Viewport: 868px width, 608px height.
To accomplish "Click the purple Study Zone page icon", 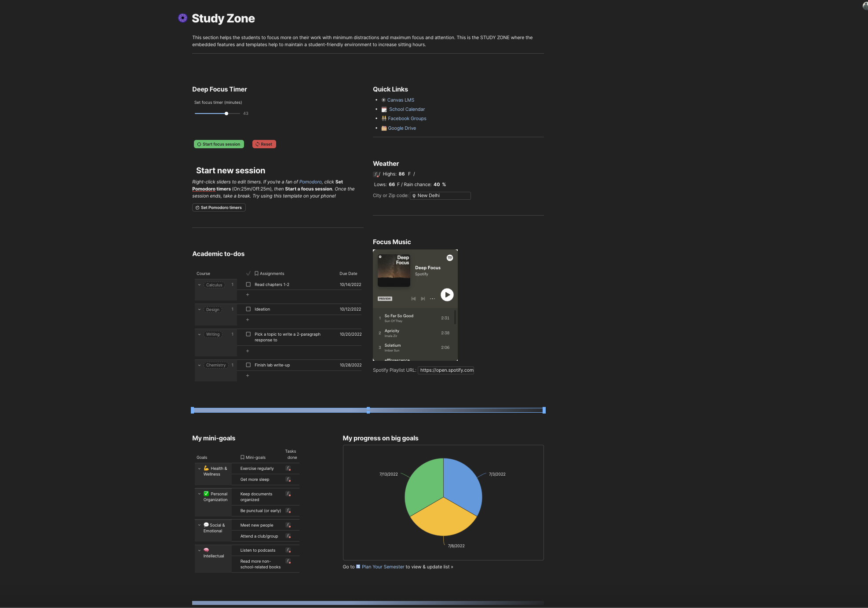I will [182, 18].
